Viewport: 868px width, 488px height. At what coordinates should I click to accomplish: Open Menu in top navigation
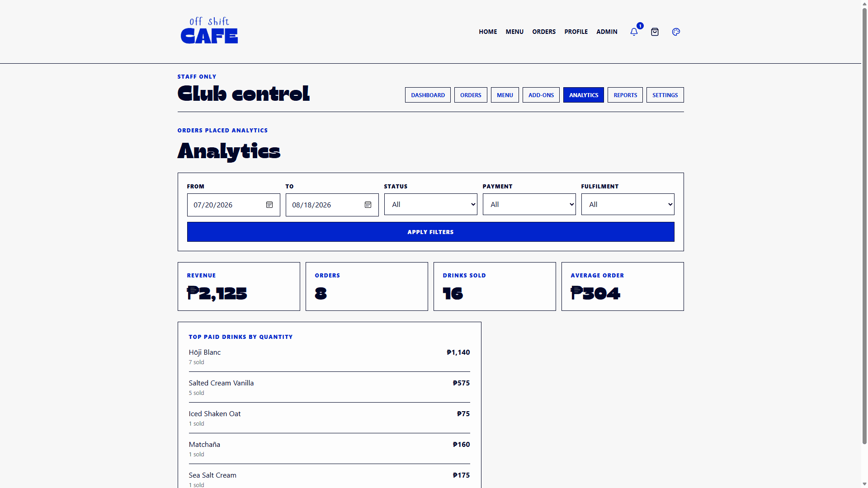click(x=514, y=32)
